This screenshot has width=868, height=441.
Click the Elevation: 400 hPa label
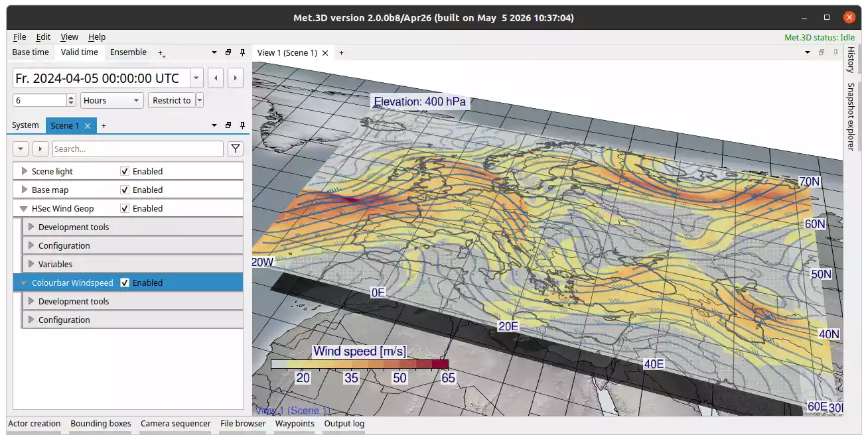tap(420, 101)
